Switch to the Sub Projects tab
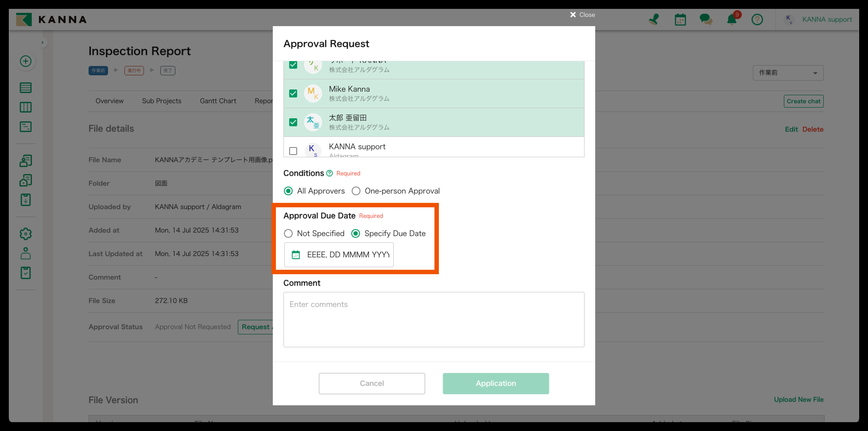Screen dimensions: 868x431 [161, 101]
